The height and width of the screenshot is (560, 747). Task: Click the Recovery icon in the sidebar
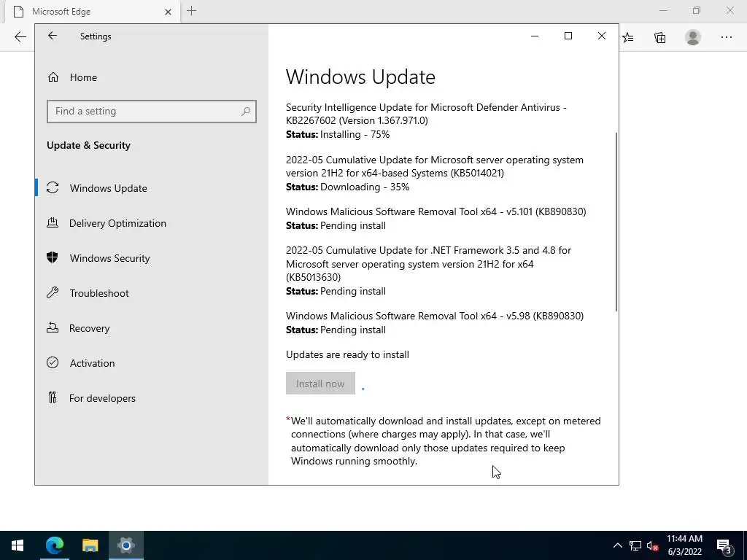pos(53,327)
